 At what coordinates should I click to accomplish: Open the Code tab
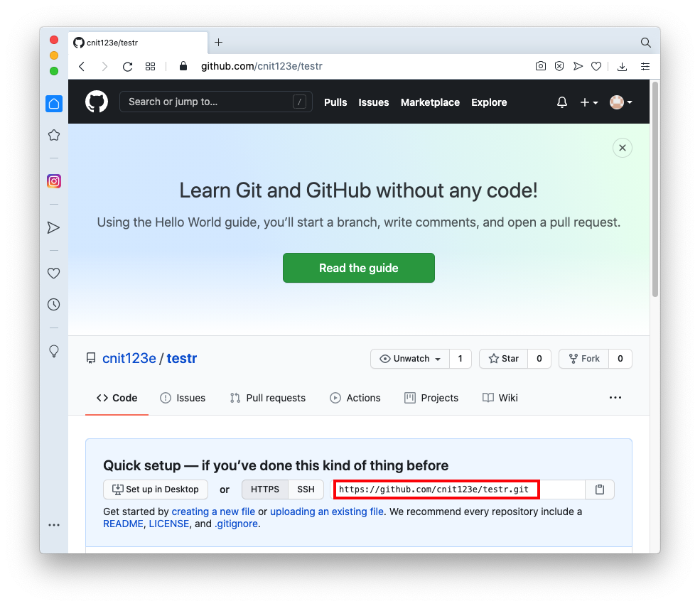click(x=117, y=398)
